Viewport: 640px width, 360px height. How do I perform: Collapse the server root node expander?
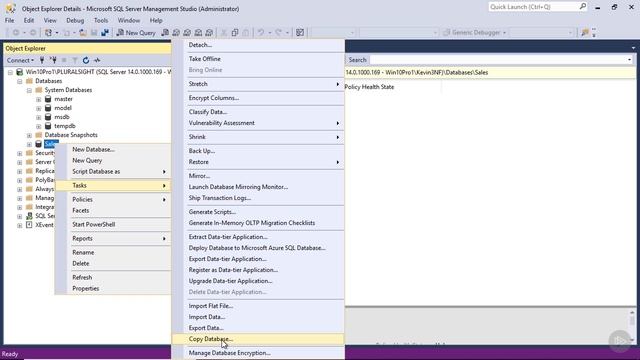point(10,72)
